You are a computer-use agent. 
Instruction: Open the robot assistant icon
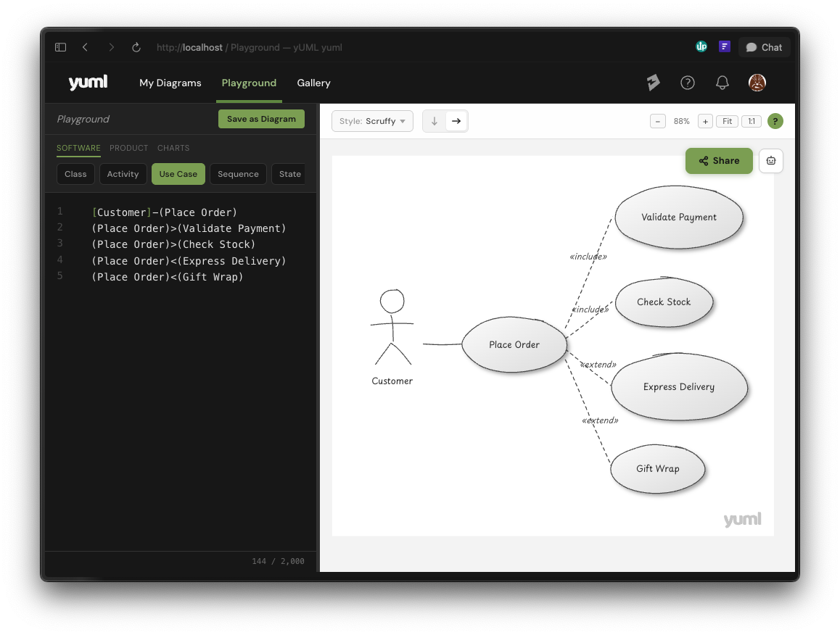point(771,161)
